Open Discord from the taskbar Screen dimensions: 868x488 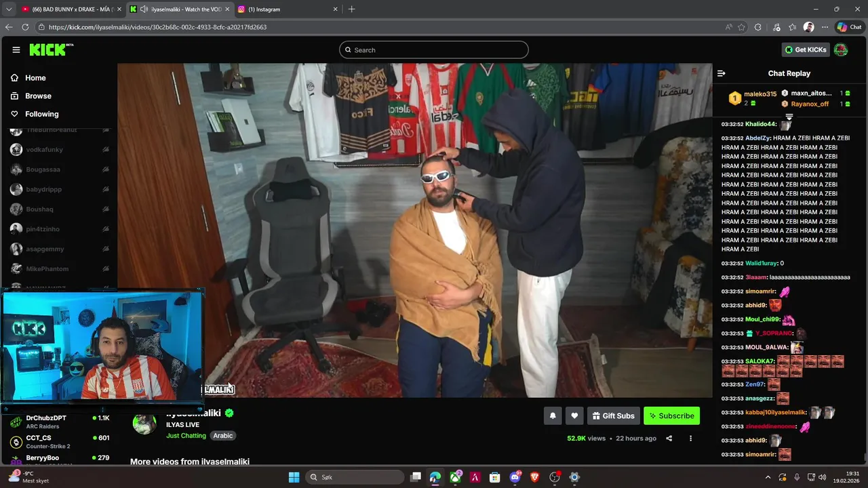click(x=515, y=477)
